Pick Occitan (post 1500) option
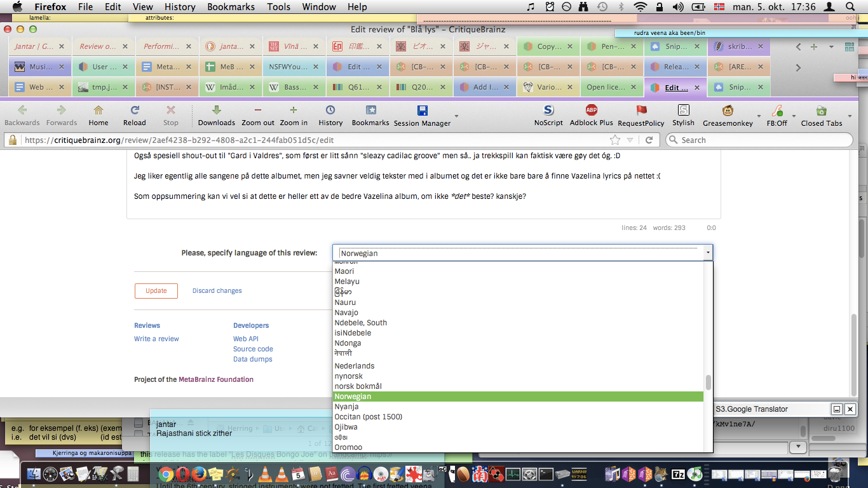The image size is (868, 488). [519, 417]
